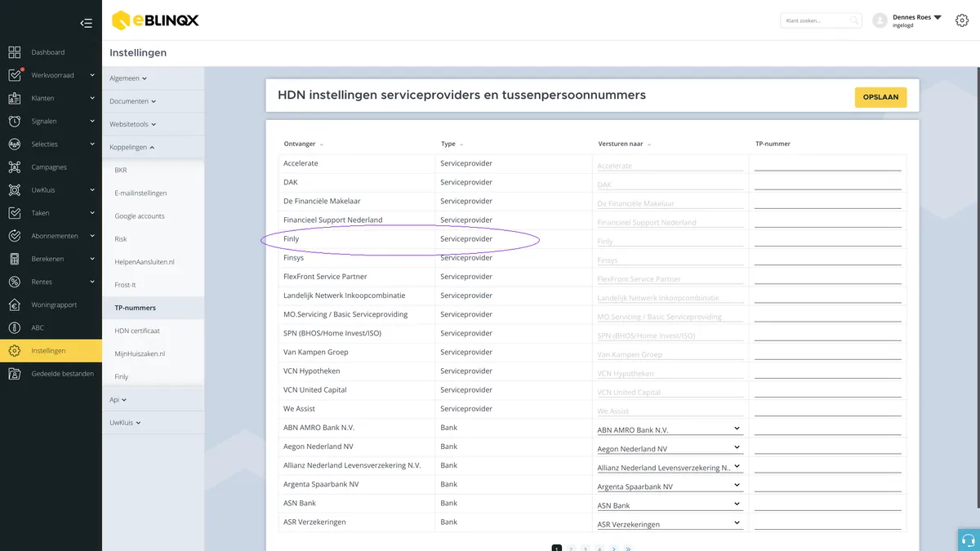Collapse the Koppelingen settings section
Viewport: 980px width, 551px height.
131,147
